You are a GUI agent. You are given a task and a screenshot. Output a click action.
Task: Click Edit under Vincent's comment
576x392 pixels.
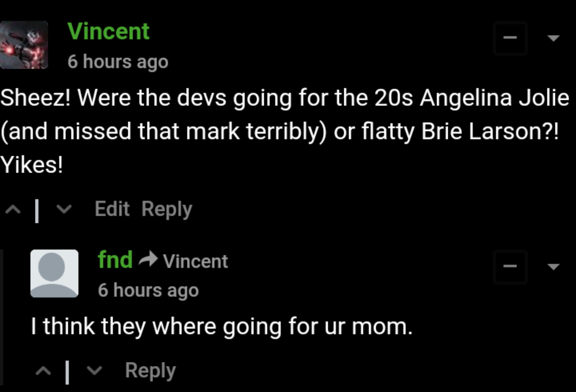(112, 209)
